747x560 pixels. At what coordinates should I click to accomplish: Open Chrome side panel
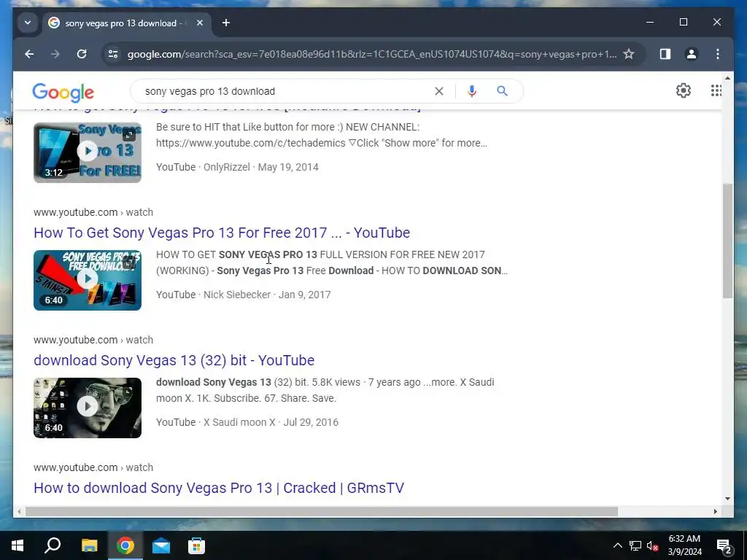pyautogui.click(x=665, y=54)
